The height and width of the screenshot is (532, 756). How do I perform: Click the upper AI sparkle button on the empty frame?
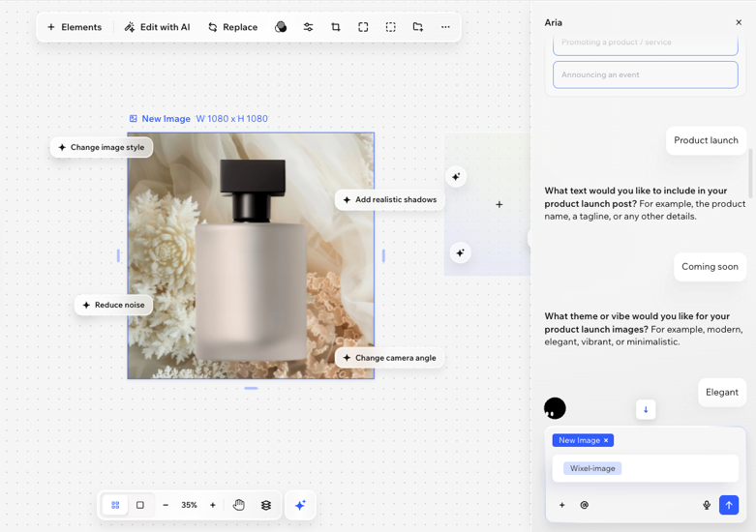tap(456, 177)
